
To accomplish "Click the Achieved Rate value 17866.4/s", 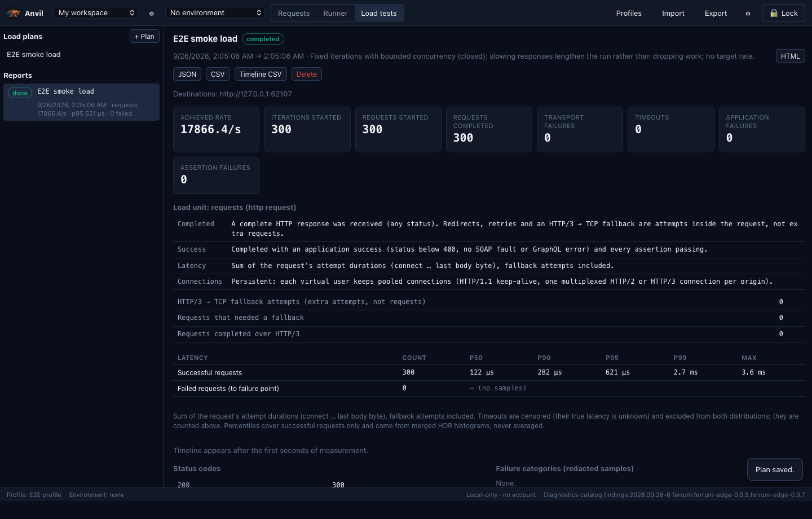I will (x=211, y=129).
